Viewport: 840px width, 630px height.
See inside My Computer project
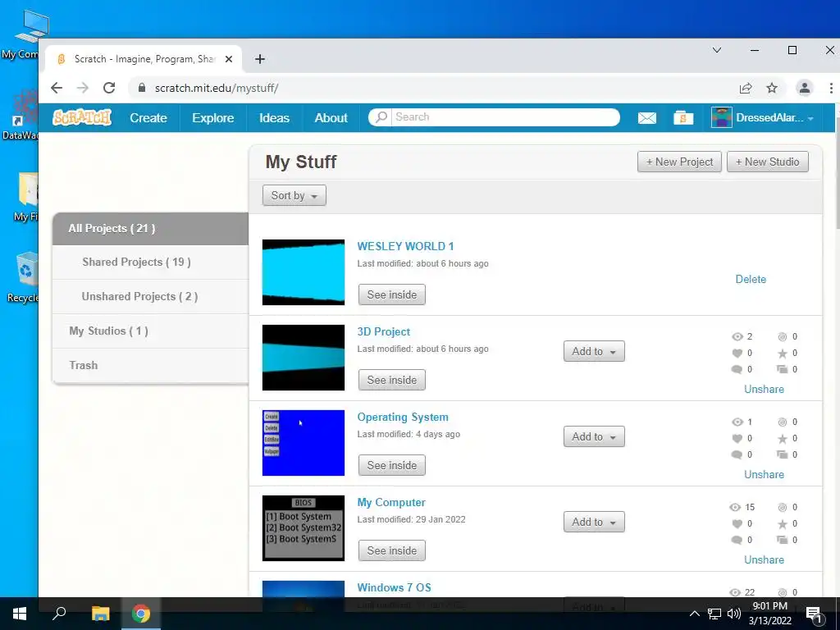point(391,550)
